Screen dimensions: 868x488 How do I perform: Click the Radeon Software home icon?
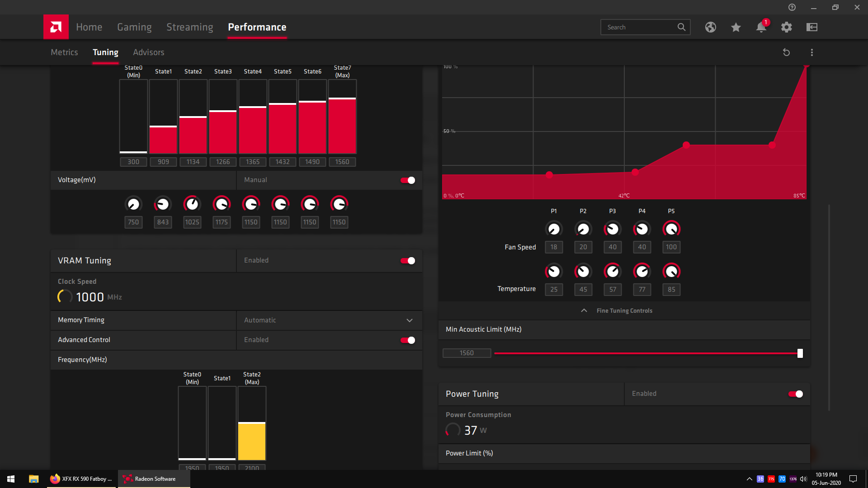(56, 27)
